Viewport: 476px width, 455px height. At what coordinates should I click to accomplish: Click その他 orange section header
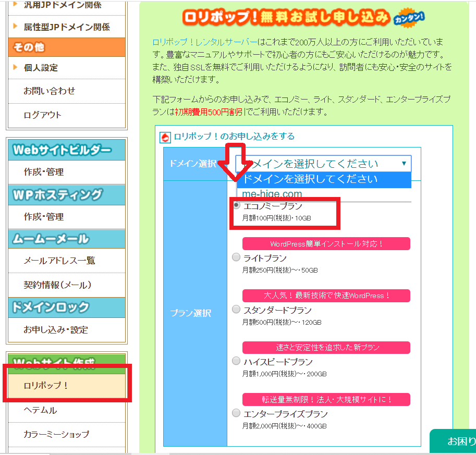[67, 47]
